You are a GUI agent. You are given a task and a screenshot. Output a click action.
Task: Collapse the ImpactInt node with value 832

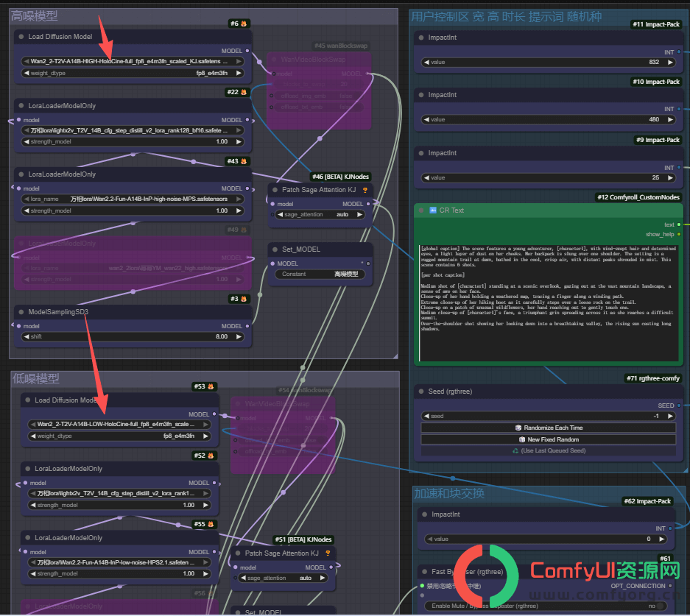pos(421,38)
